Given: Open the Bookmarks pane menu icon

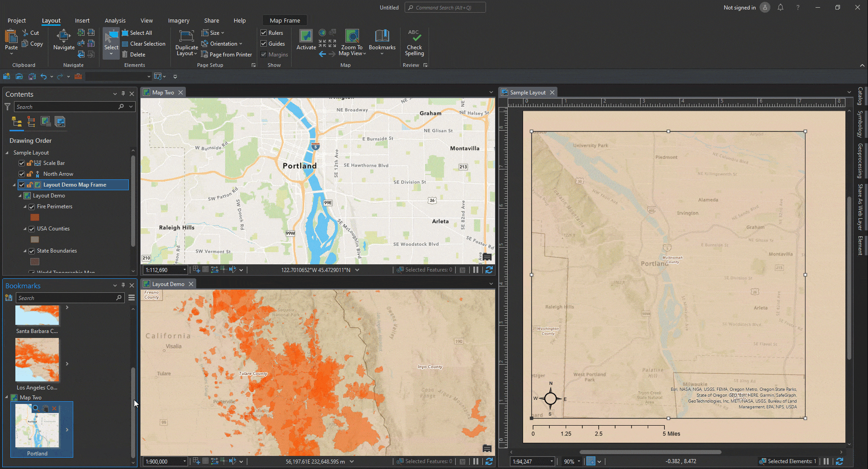Looking at the screenshot, I should pos(132,298).
